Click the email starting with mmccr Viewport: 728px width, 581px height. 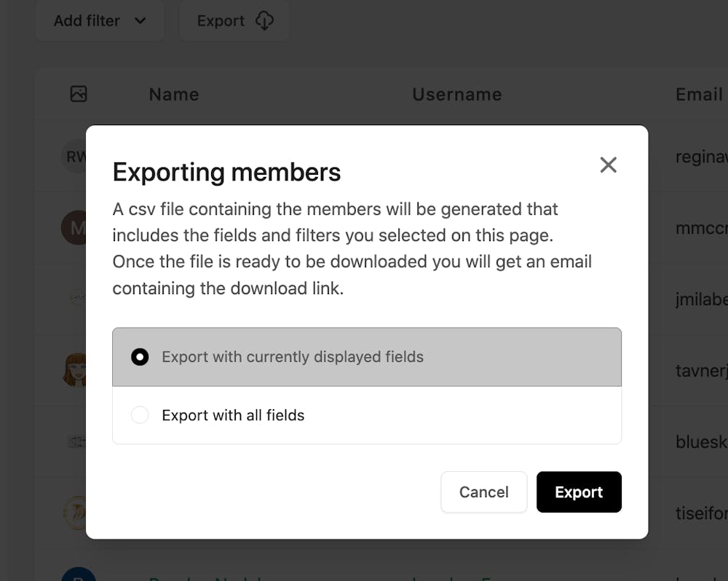click(702, 229)
